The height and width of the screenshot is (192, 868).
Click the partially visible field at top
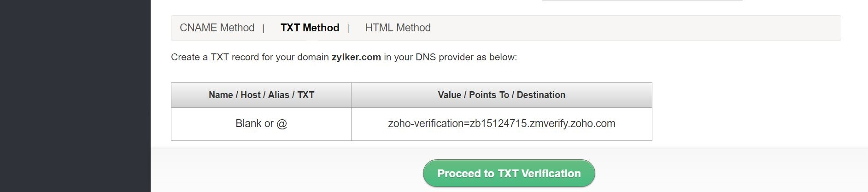pyautogui.click(x=642, y=0)
